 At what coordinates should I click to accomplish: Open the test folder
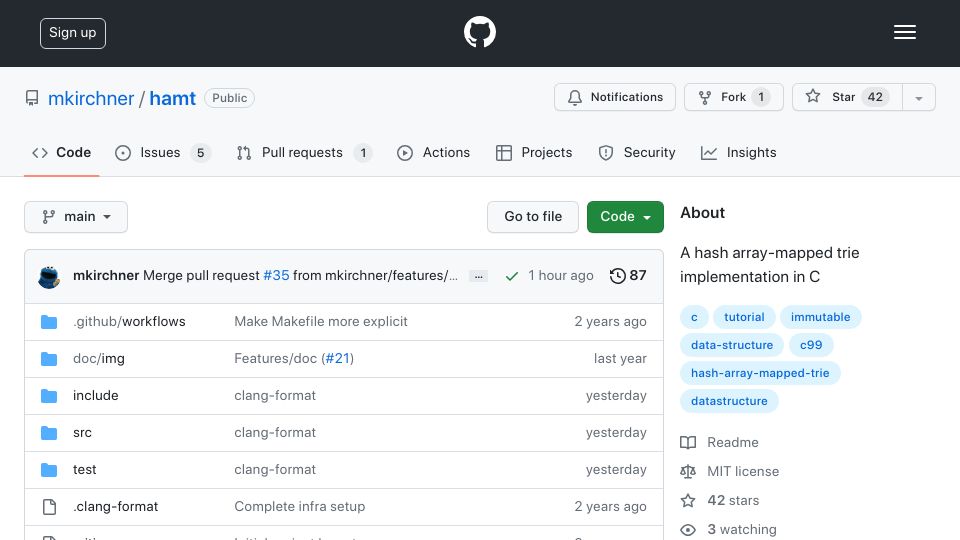click(84, 470)
